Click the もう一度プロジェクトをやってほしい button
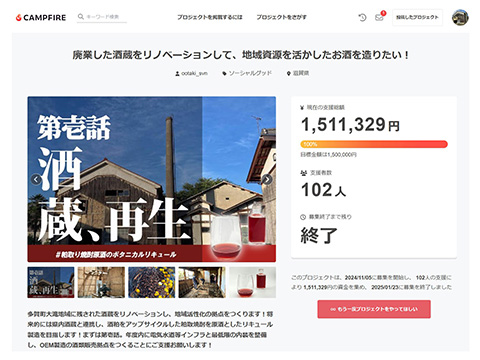This screenshot has height=360, width=480. pyautogui.click(x=374, y=309)
